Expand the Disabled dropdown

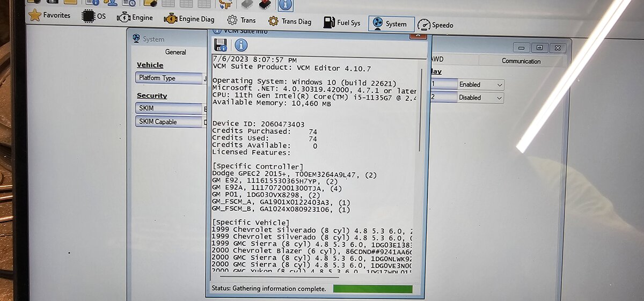click(481, 98)
